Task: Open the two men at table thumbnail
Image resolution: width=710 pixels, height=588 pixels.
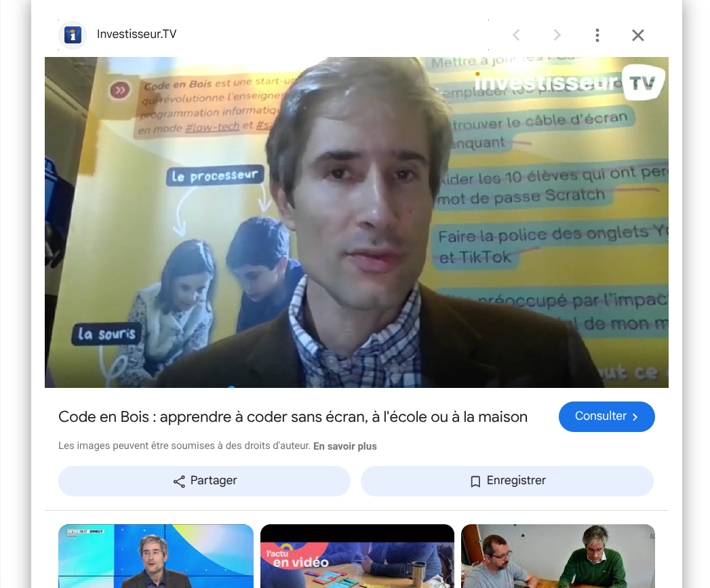Action: pos(558,556)
